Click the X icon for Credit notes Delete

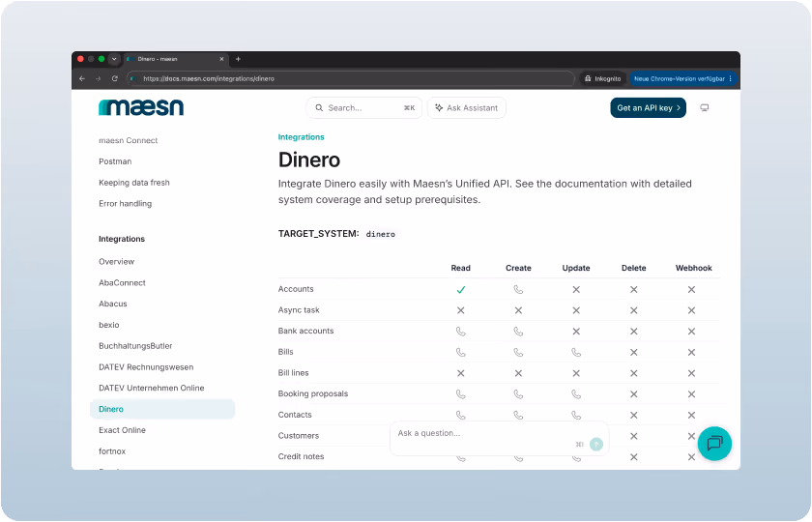(634, 457)
